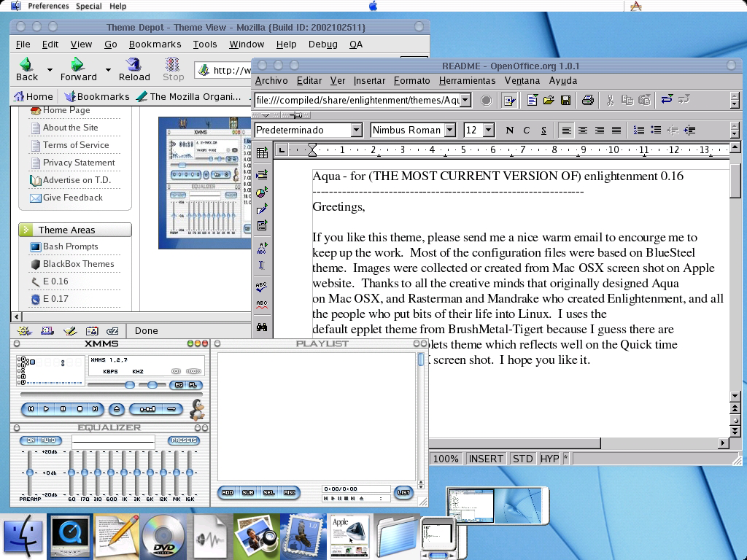Increase indent in OpenOffice toolbar
Image resolution: width=747 pixels, height=560 pixels.
coord(689,130)
